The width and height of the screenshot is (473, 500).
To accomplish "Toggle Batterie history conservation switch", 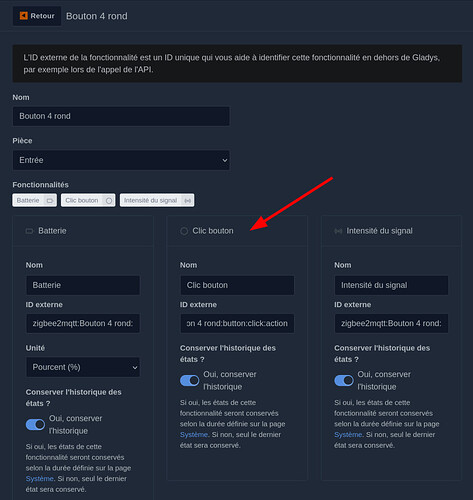I will click(x=35, y=424).
